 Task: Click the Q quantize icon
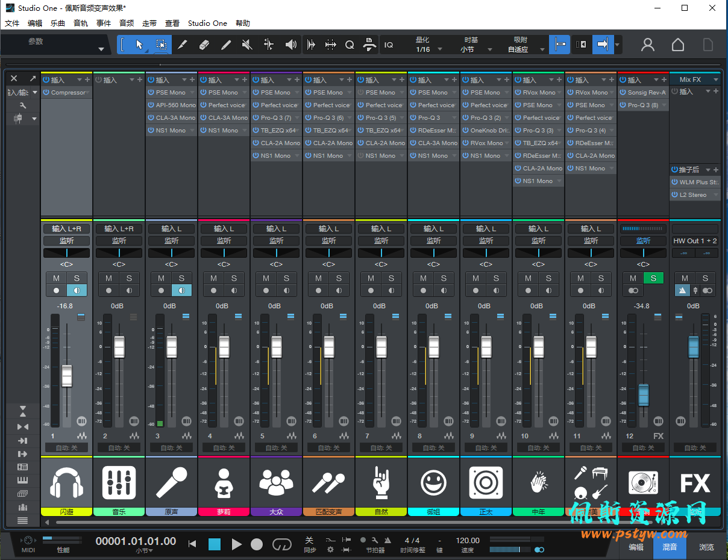click(x=350, y=45)
